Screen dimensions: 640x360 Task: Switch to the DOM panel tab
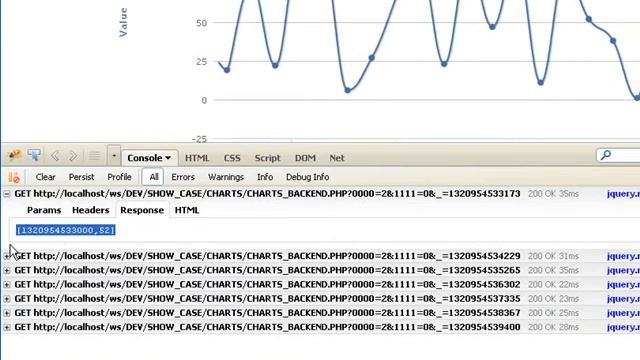pos(305,158)
